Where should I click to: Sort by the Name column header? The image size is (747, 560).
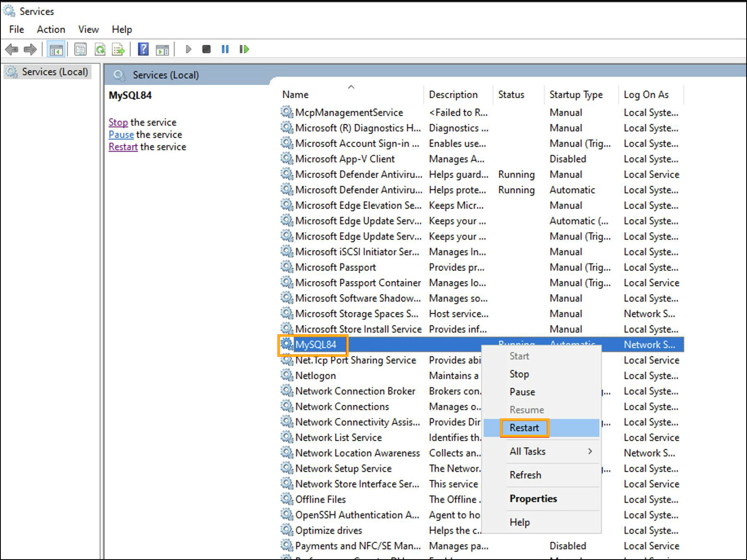tap(296, 95)
